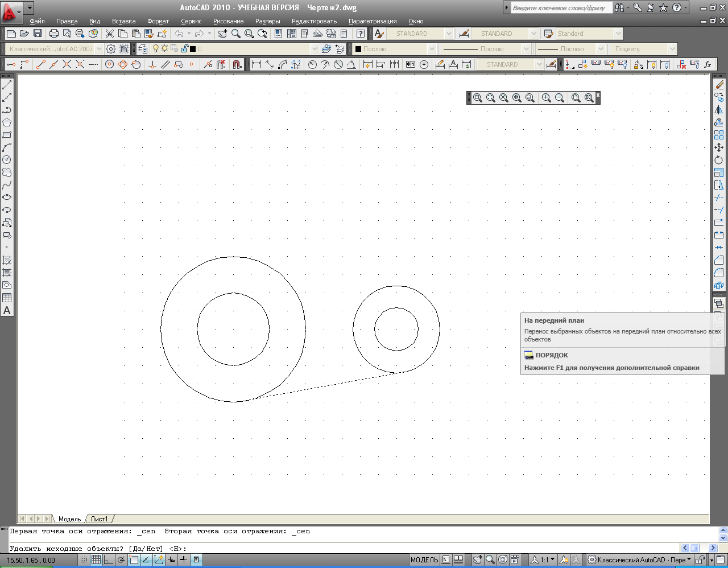This screenshot has width=728, height=568.
Task: Select the Line tool in Draw toolbar
Action: click(x=7, y=85)
